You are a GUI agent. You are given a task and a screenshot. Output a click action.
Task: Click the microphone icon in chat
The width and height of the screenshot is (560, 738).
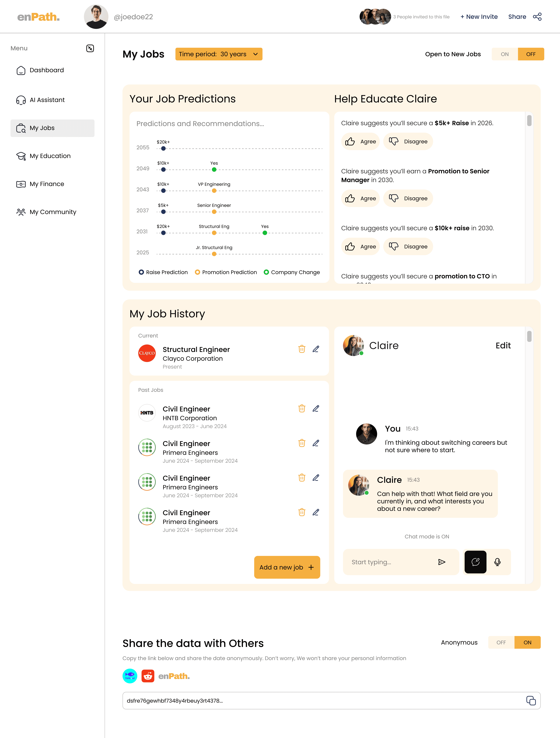[497, 562]
